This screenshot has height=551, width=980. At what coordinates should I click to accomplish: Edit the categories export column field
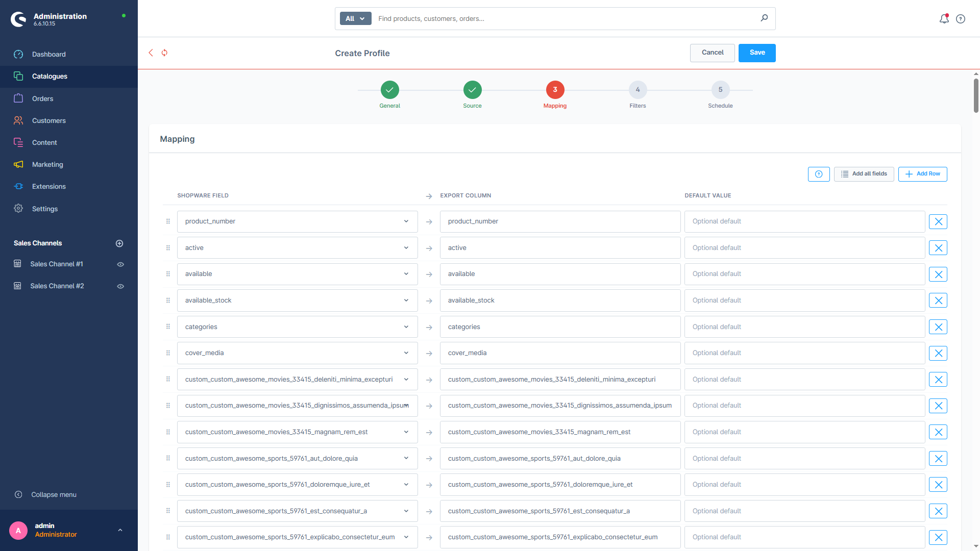560,327
